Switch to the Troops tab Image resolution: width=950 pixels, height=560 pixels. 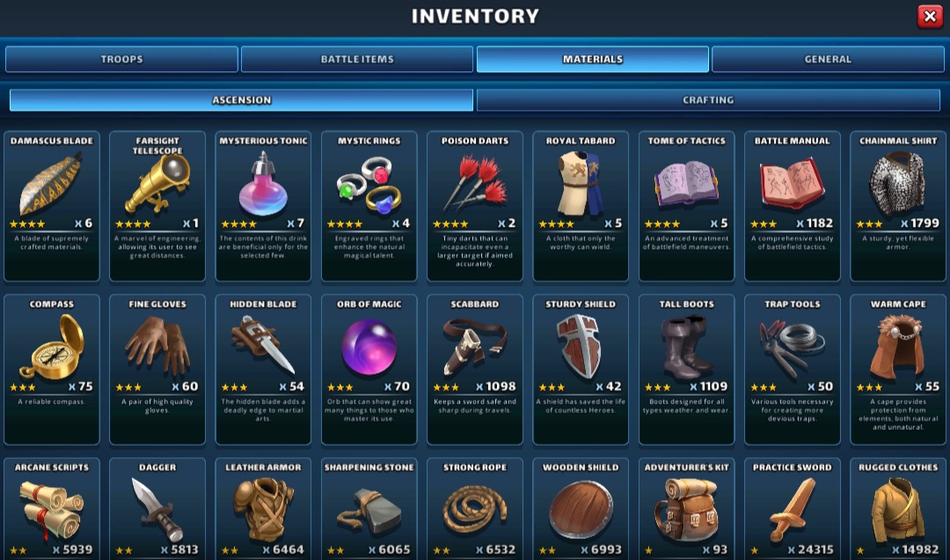(121, 59)
